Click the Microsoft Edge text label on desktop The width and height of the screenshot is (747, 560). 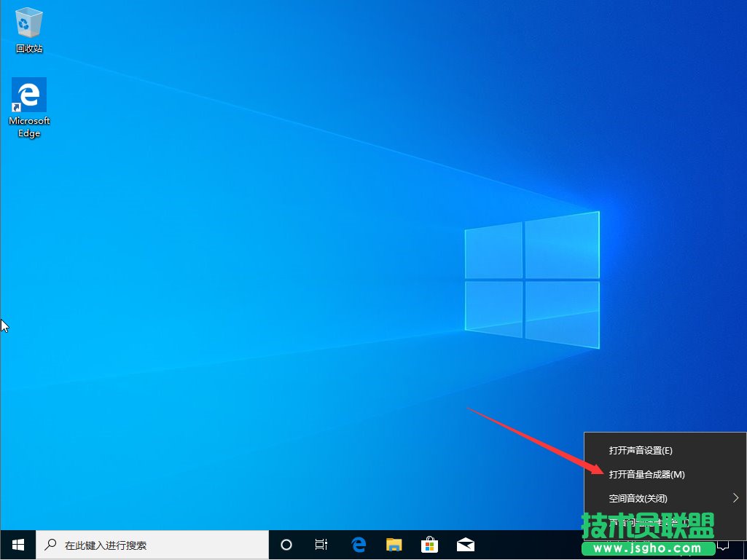click(28, 127)
